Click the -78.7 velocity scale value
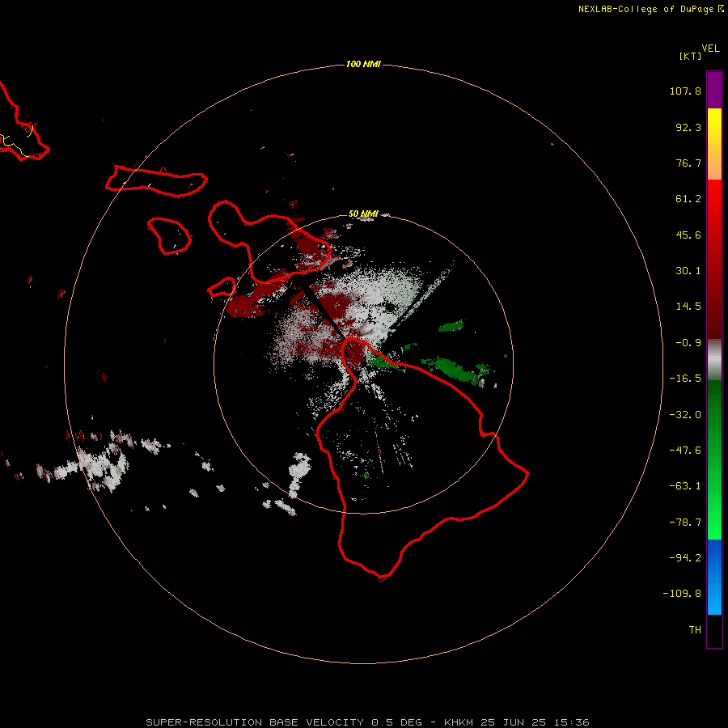 tap(685, 523)
